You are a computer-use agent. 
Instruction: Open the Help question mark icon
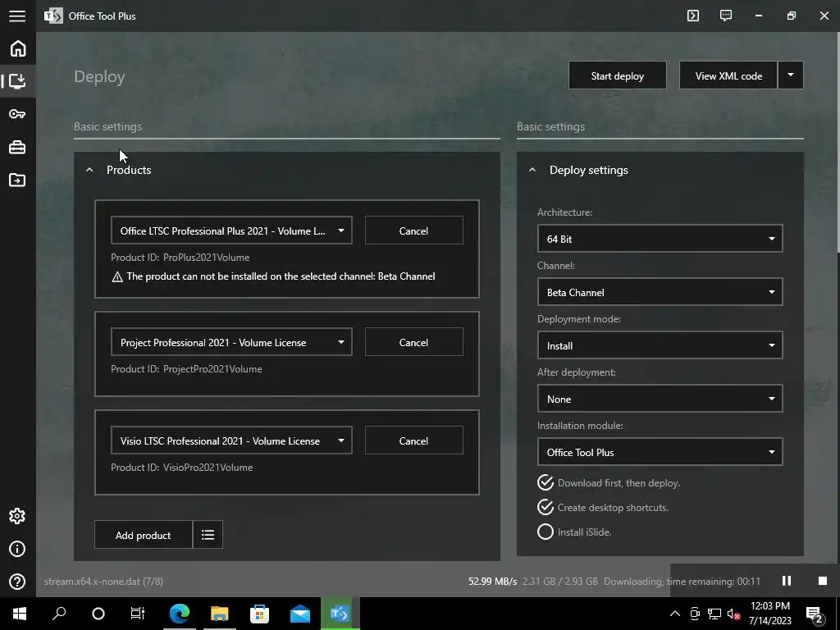coord(17,582)
